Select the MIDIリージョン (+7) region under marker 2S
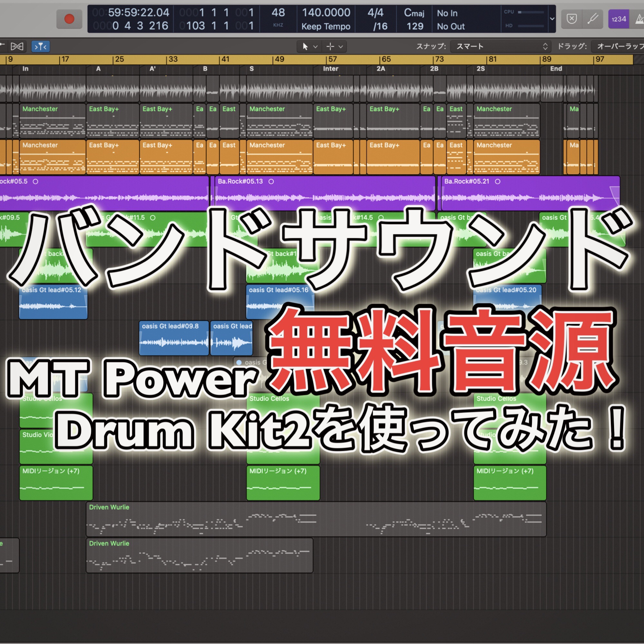The width and height of the screenshot is (644, 644). [510, 482]
